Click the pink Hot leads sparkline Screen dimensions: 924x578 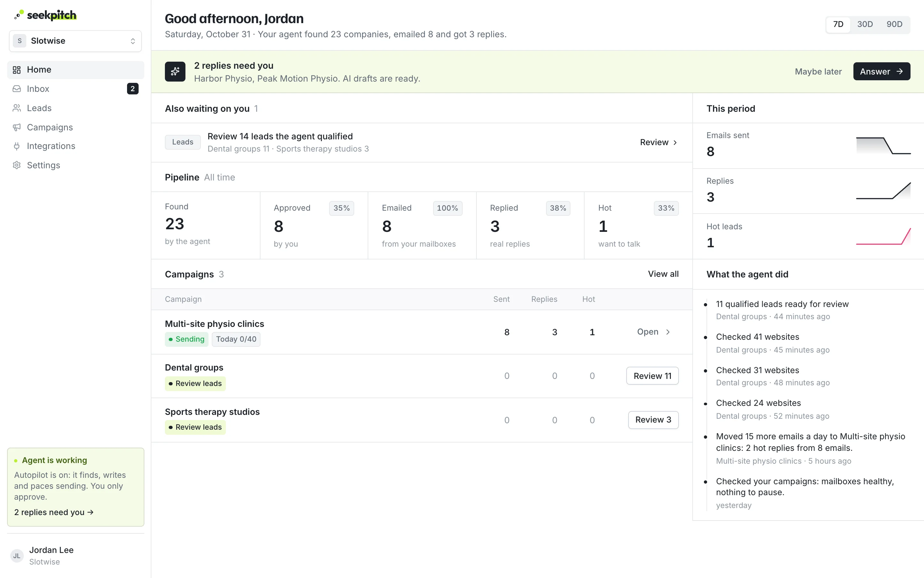[x=883, y=236]
